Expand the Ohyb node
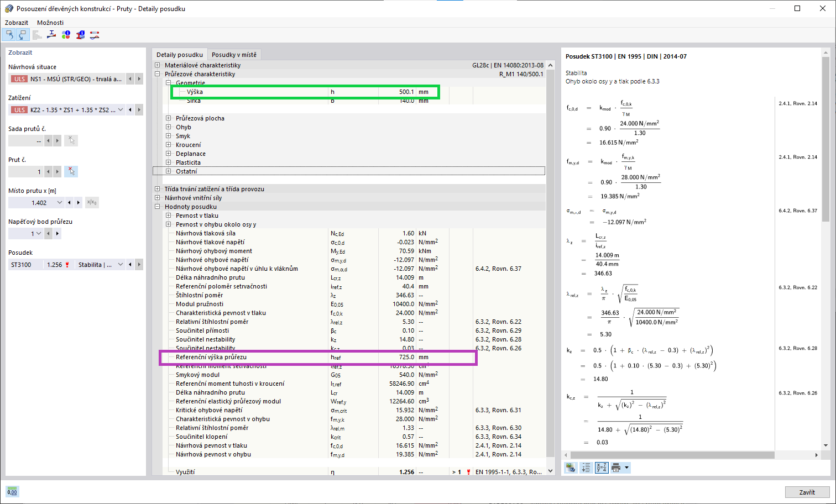This screenshot has width=836, height=504. click(169, 127)
